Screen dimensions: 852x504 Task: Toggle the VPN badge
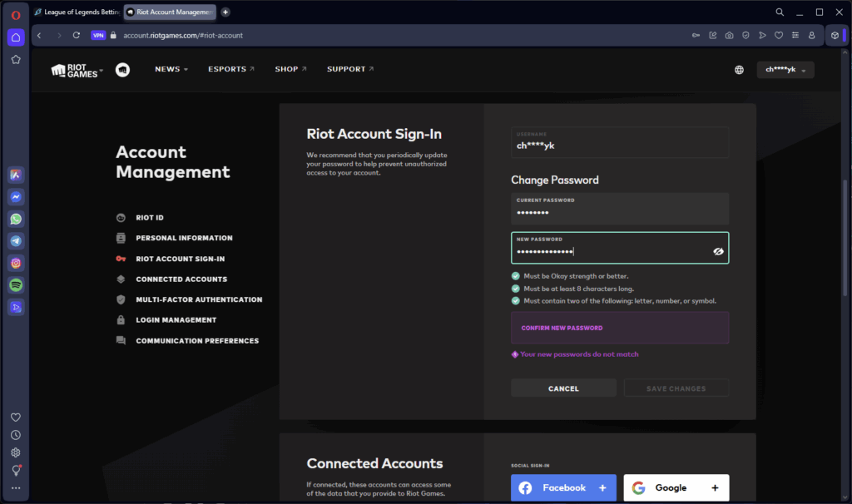98,35
